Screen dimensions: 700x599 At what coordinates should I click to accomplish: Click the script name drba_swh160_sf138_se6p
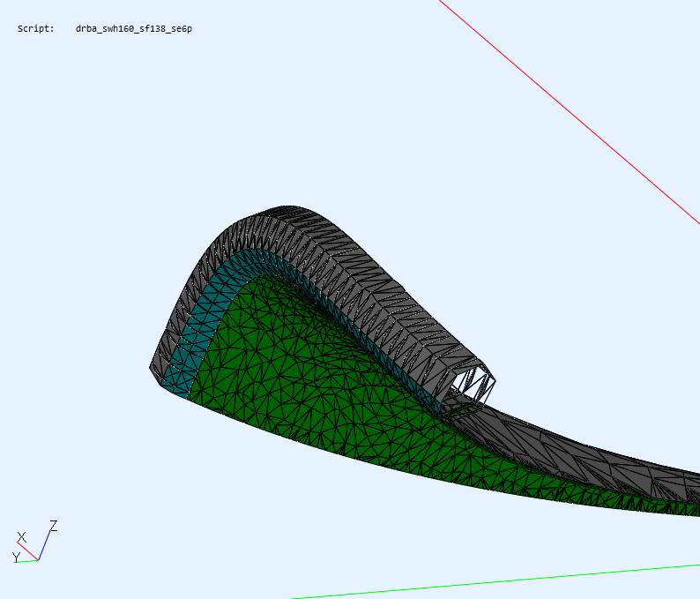133,29
